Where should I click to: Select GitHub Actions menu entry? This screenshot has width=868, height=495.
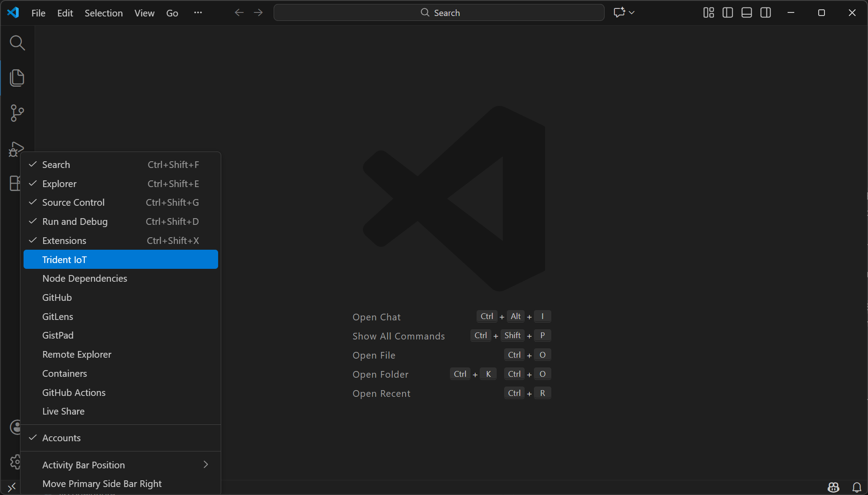(x=121, y=392)
